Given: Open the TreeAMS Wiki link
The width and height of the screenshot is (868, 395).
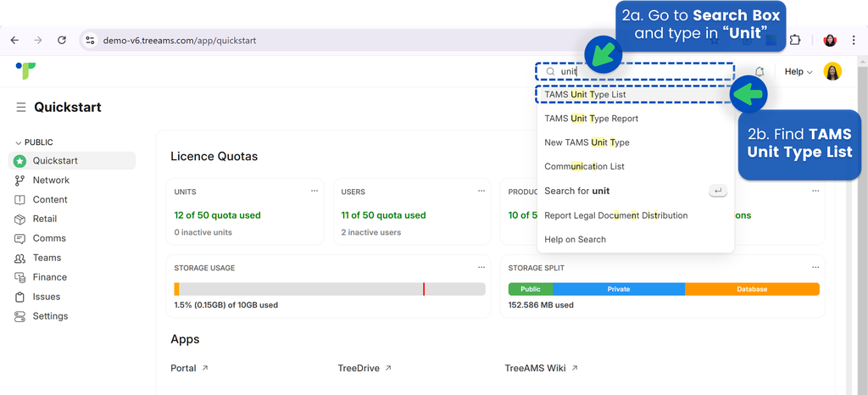Looking at the screenshot, I should (x=542, y=368).
